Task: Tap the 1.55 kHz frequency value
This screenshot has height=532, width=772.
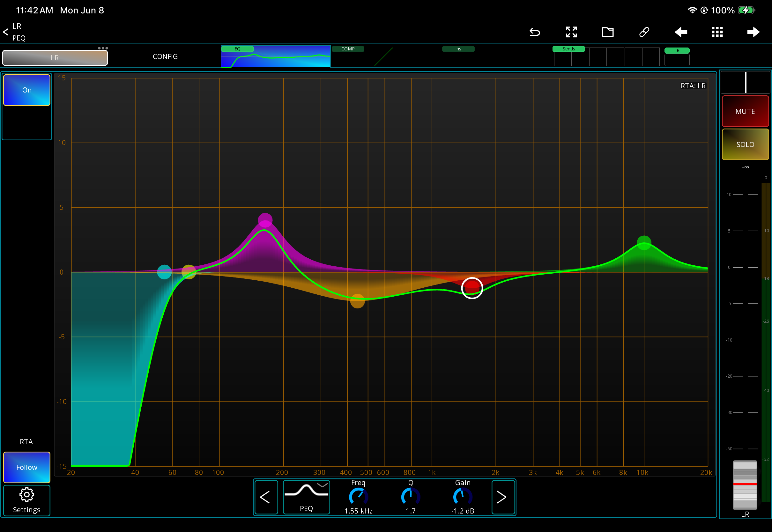Action: tap(358, 511)
